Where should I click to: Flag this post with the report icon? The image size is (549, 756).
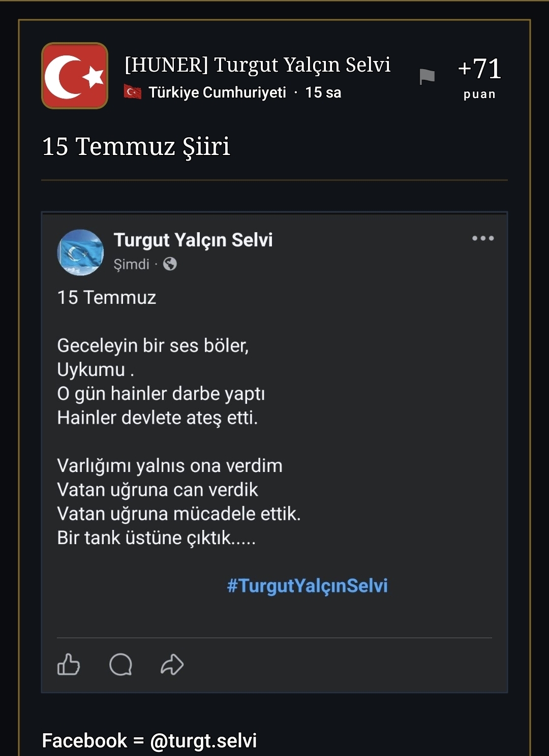point(427,77)
